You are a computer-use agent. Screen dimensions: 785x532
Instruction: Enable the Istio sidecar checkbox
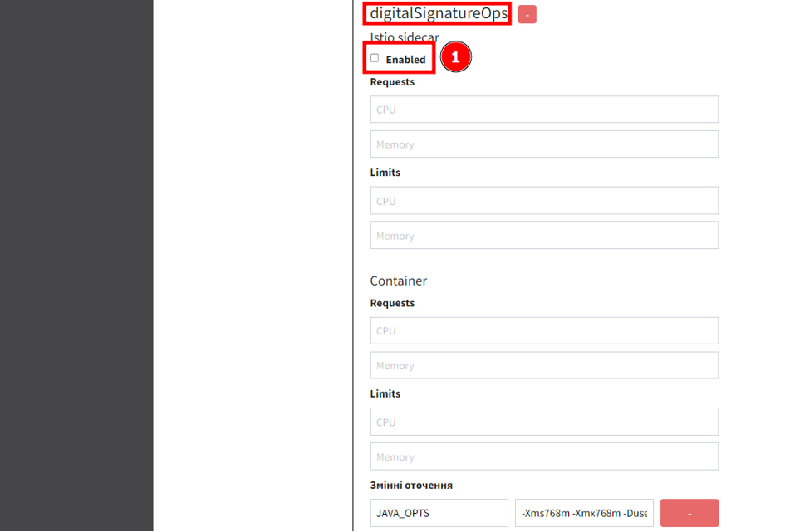[x=375, y=58]
